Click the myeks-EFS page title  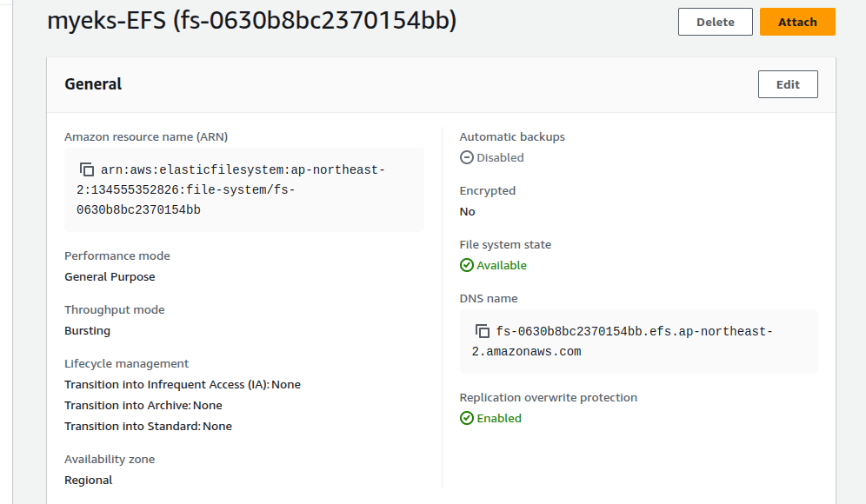click(252, 21)
